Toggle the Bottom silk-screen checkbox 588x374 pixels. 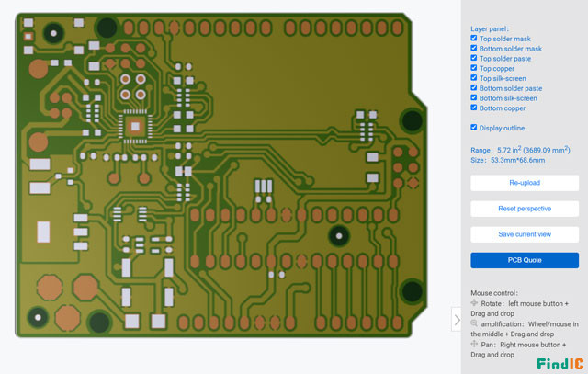click(474, 98)
